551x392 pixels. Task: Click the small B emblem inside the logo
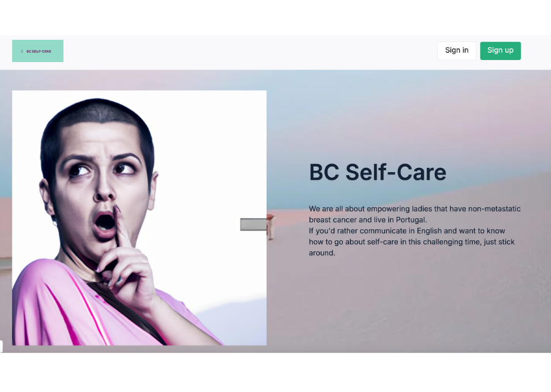pos(22,51)
